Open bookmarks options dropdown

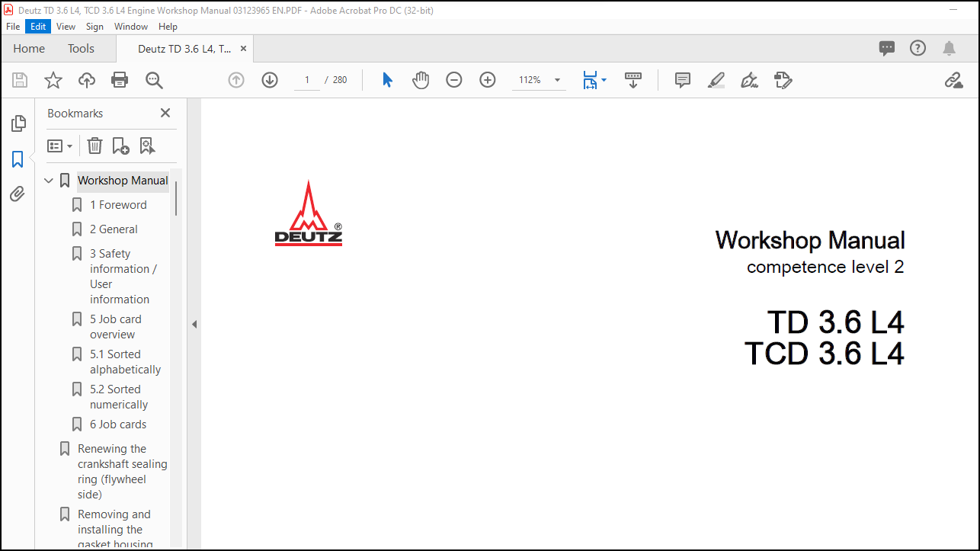tap(59, 146)
